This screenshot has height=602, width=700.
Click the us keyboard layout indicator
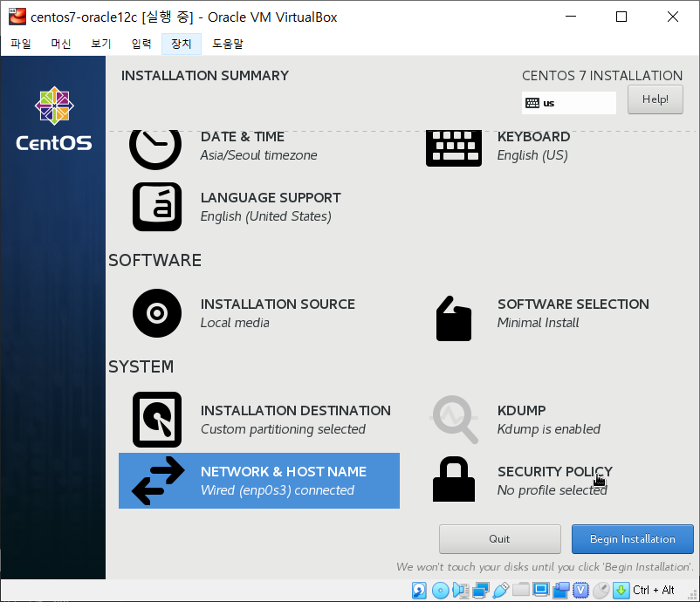pyautogui.click(x=569, y=103)
